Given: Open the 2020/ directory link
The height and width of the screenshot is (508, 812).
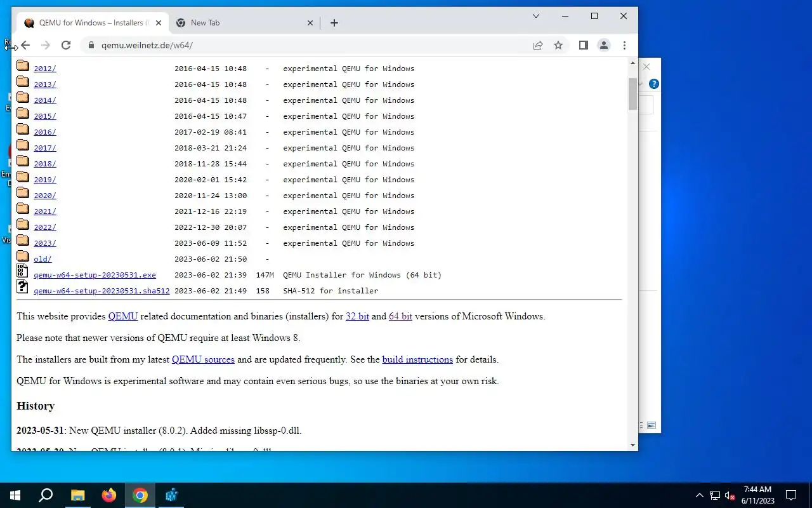Looking at the screenshot, I should coord(45,196).
